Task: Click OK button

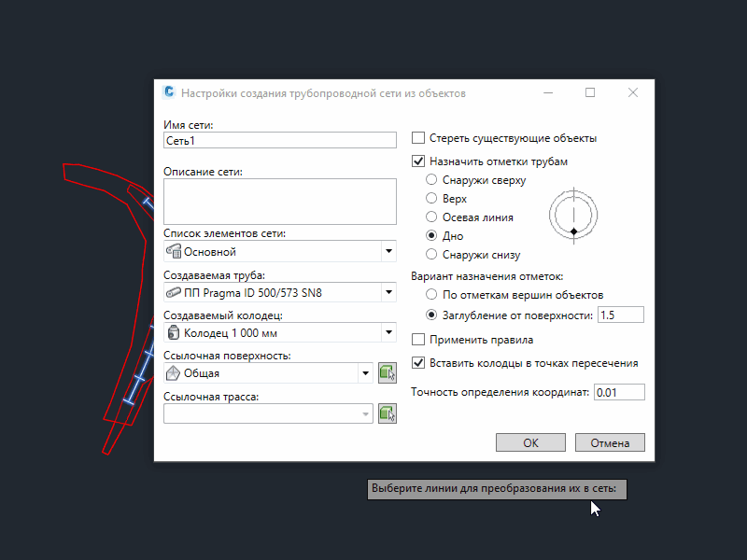Action: coord(530,442)
